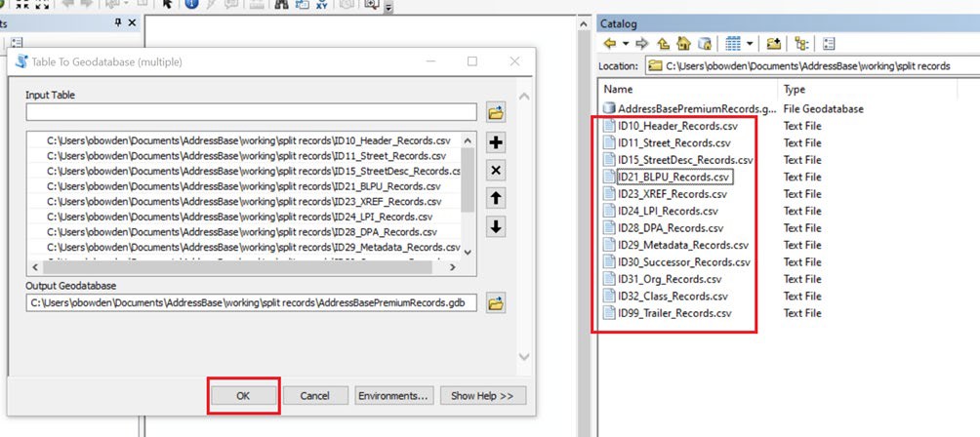
Task: Select AddressBasePremiumRecords geodatabase in Catalog
Action: 691,108
